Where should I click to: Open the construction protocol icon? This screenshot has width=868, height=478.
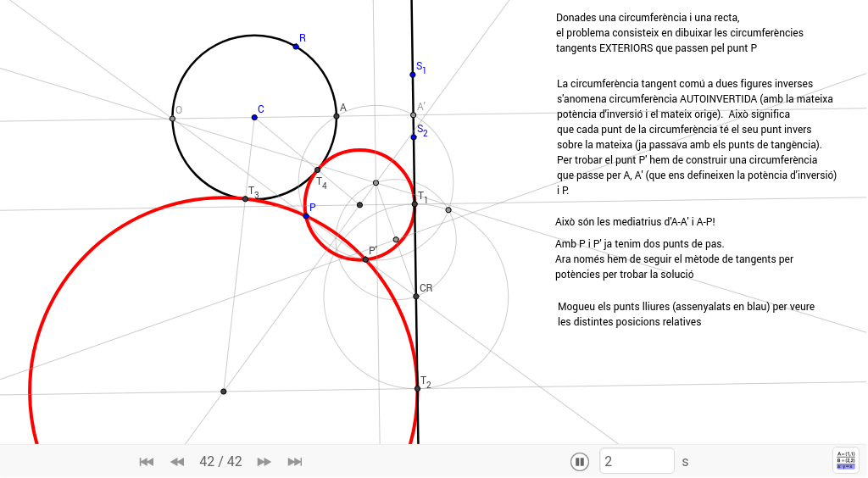[x=846, y=460]
